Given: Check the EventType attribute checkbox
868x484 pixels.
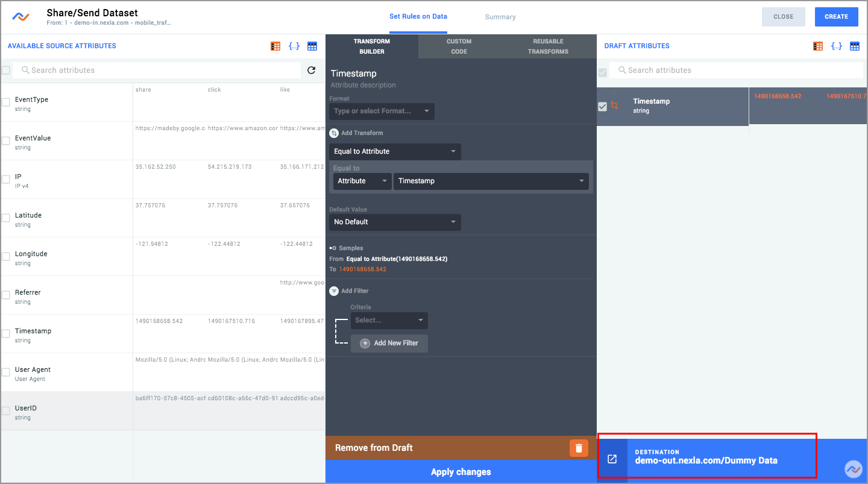Looking at the screenshot, I should pyautogui.click(x=6, y=102).
